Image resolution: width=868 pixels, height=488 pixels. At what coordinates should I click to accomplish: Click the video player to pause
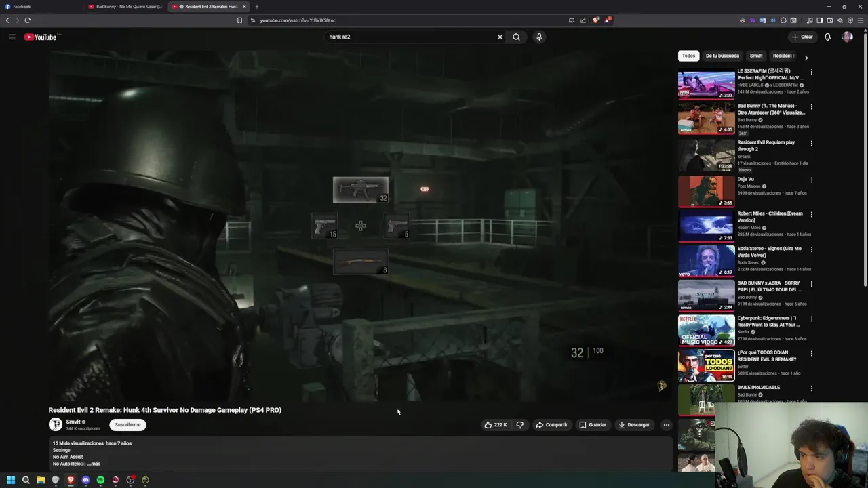pos(360,226)
